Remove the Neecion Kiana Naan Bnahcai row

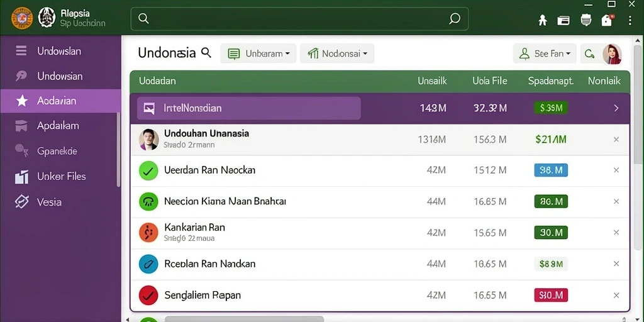[x=616, y=201]
